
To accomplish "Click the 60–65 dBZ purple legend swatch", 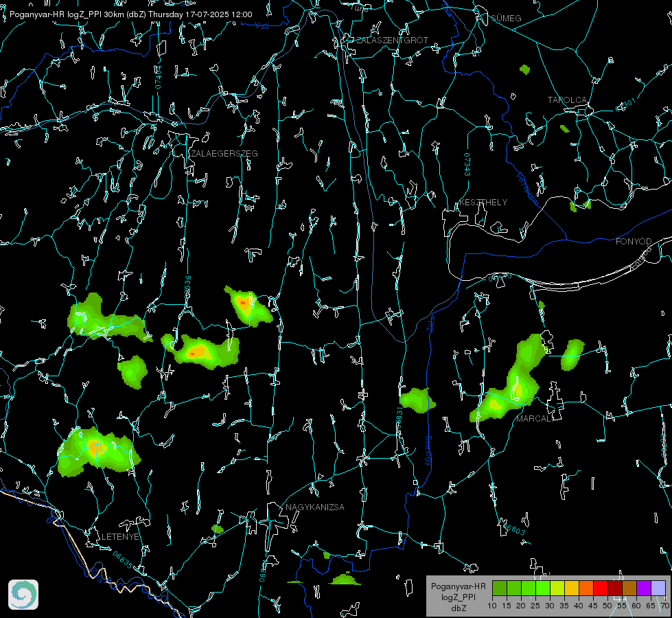I will coord(644,588).
